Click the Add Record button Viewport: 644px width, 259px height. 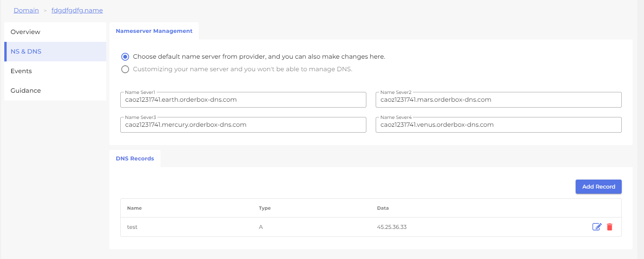pos(598,187)
